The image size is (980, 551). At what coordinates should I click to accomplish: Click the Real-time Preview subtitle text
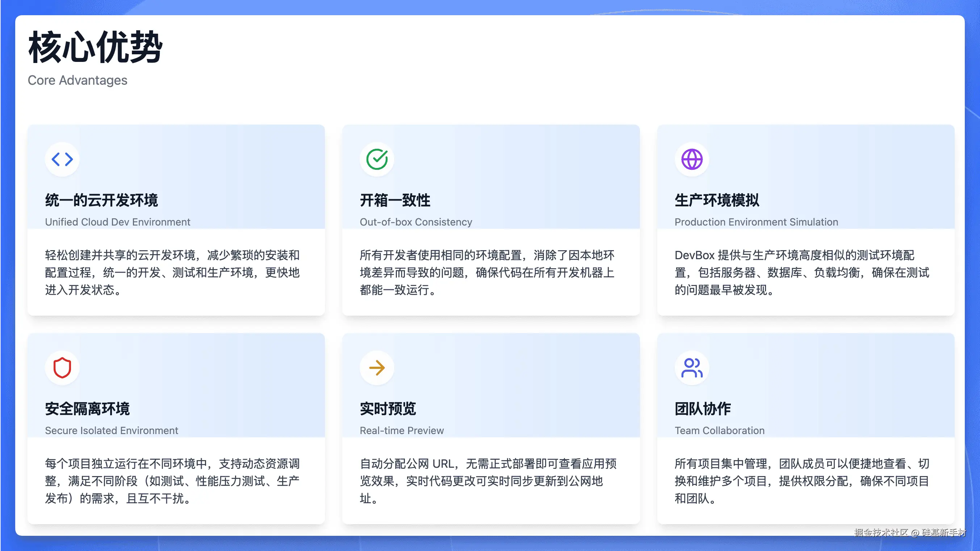(402, 430)
